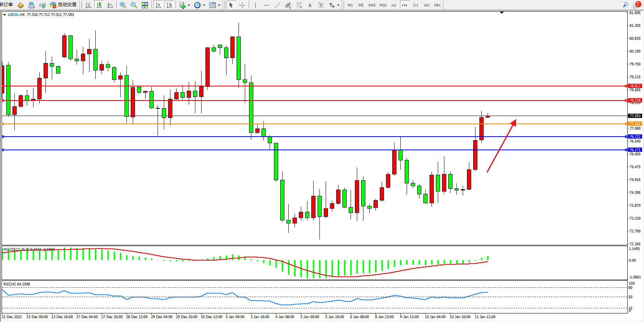Open the add indicators dropdown arrow

[x=189, y=5]
